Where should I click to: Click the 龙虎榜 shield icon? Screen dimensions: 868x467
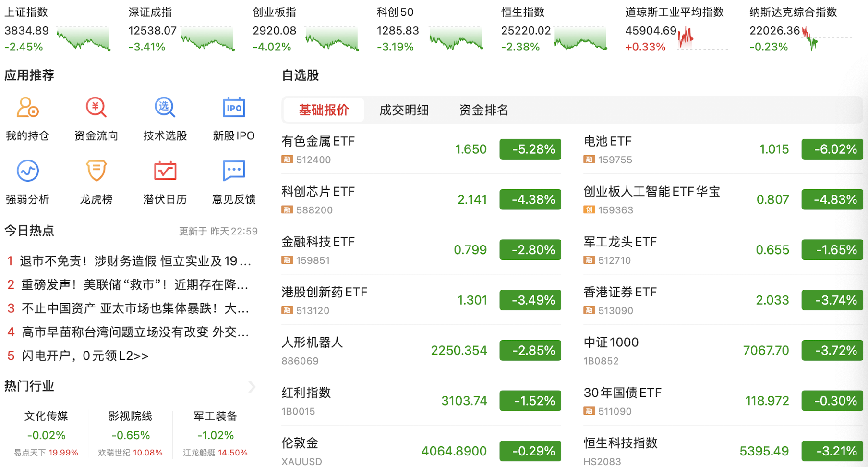[96, 171]
